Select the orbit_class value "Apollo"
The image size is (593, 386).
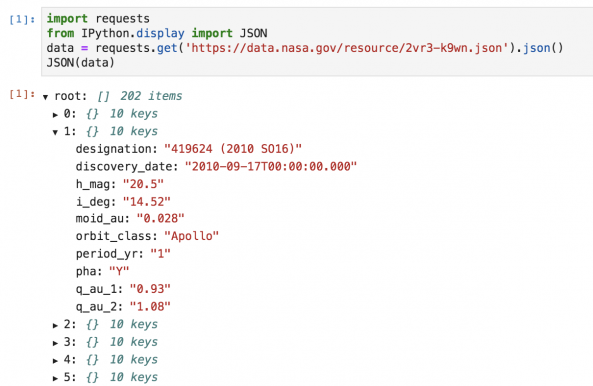[x=191, y=236]
